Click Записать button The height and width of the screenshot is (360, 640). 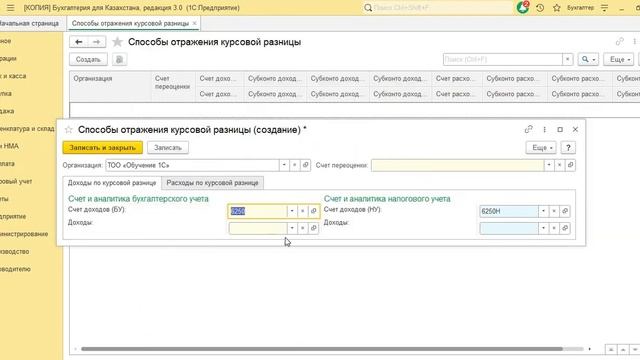tap(168, 148)
